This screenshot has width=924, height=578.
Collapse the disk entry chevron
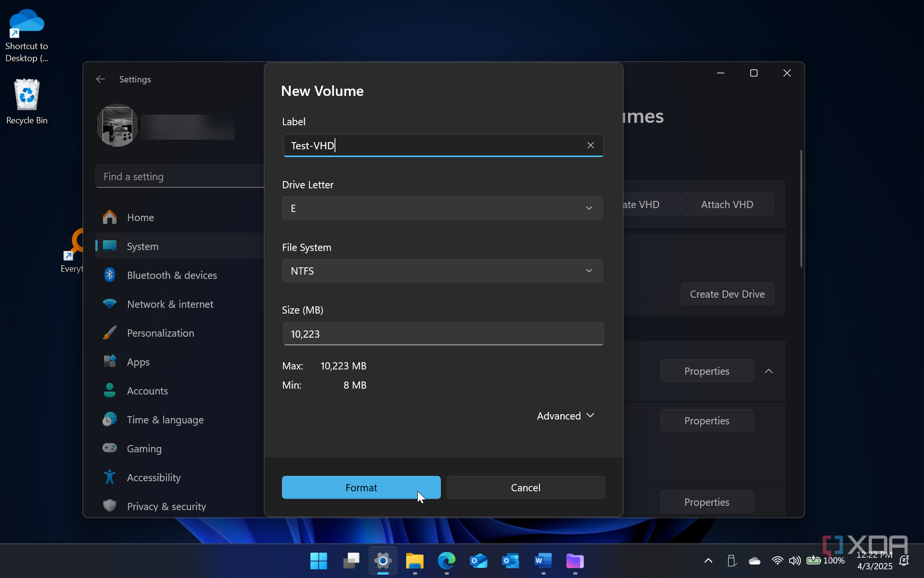769,371
